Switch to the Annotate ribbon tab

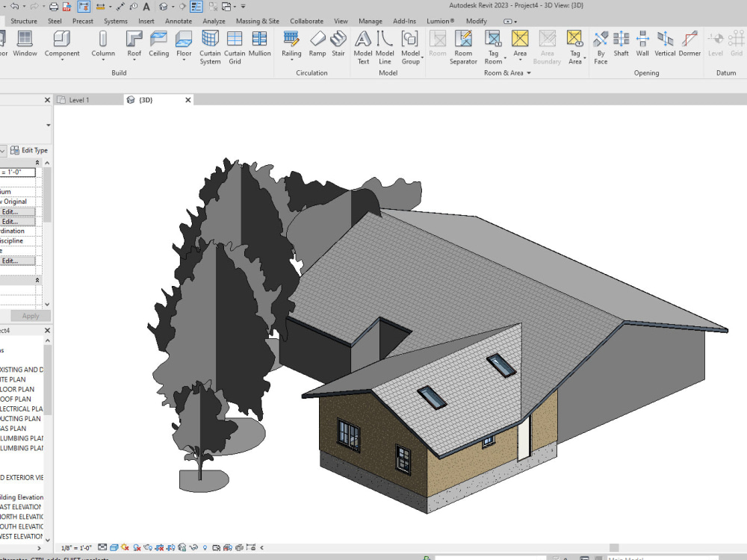tap(179, 21)
